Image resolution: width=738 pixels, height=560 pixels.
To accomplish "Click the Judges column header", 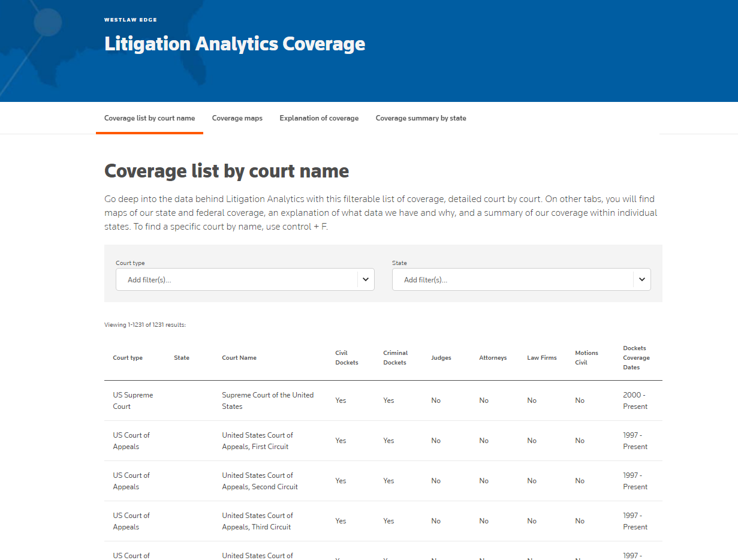I will tap(441, 358).
